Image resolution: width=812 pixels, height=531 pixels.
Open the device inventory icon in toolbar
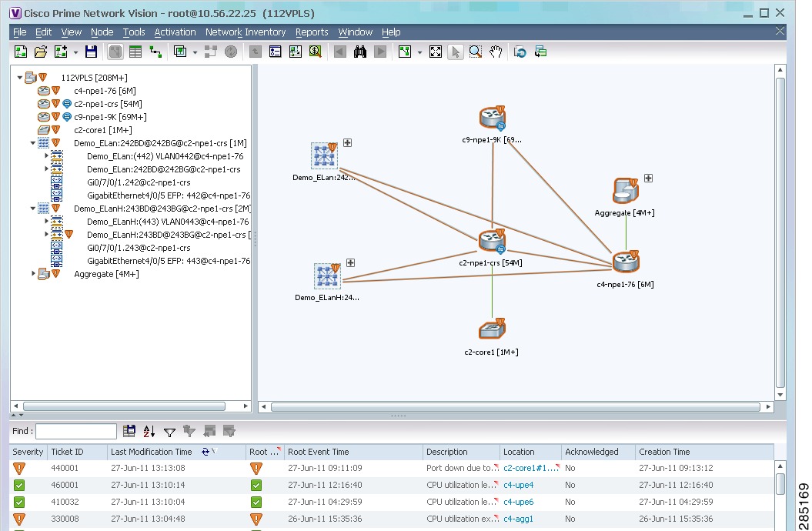pyautogui.click(x=275, y=52)
